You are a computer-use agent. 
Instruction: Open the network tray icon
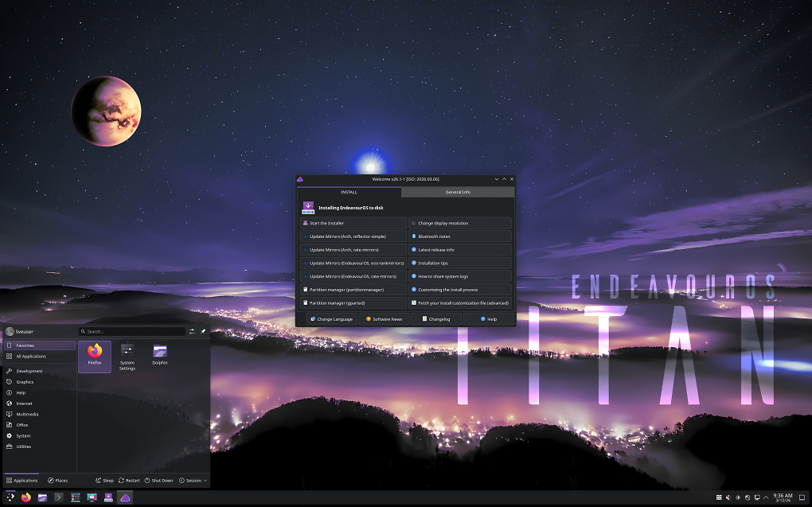click(748, 497)
